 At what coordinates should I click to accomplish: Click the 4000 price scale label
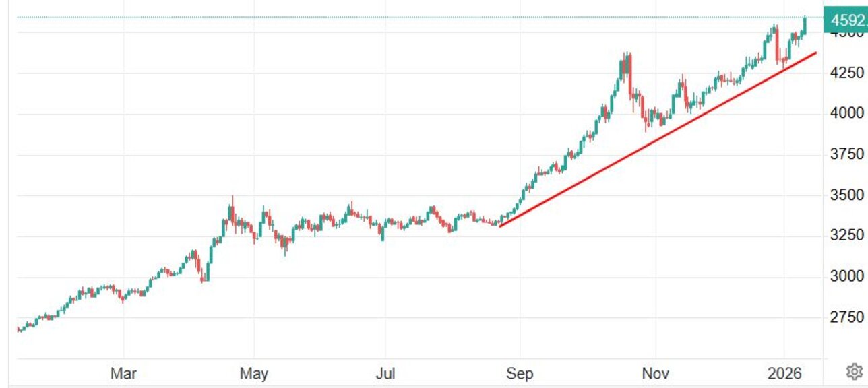click(846, 113)
